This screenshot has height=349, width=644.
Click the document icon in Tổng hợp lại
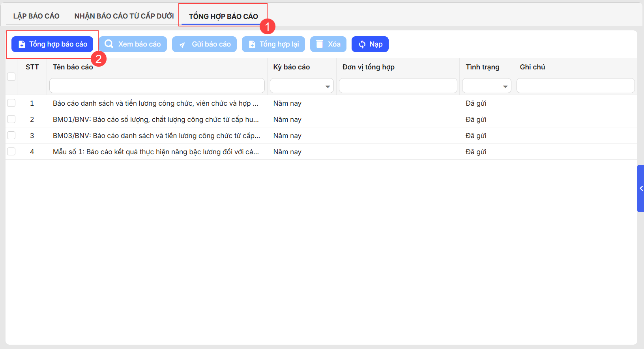point(252,45)
